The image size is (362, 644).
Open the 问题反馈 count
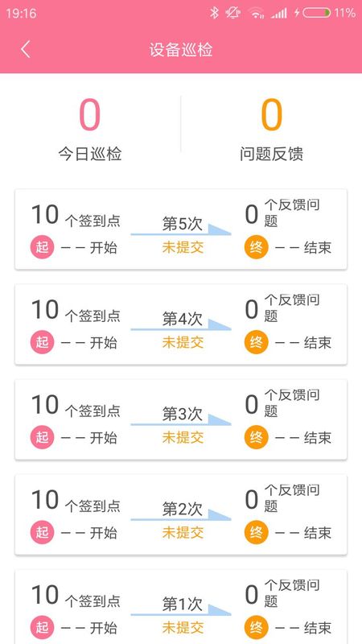tap(272, 115)
